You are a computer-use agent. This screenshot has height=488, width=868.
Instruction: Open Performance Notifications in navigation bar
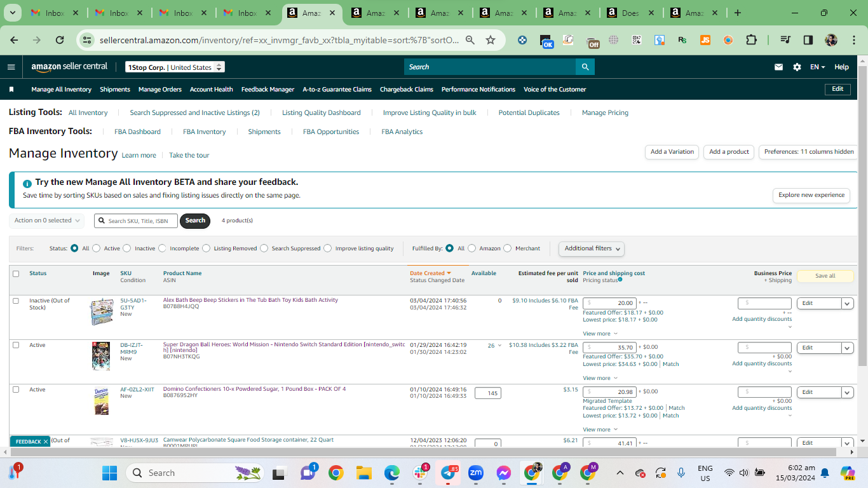[478, 90]
